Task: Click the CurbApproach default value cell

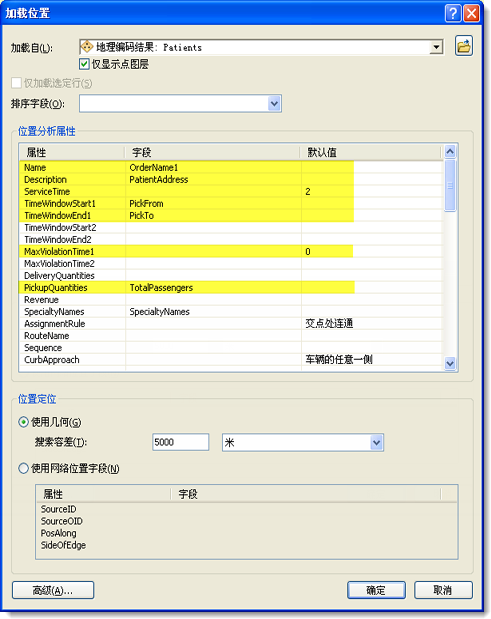Action: tap(371, 360)
